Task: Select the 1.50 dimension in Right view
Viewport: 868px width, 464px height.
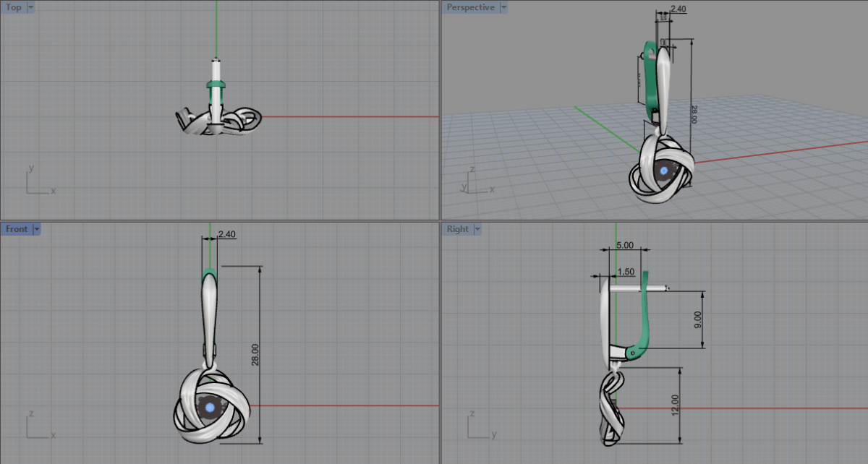Action: tap(626, 272)
